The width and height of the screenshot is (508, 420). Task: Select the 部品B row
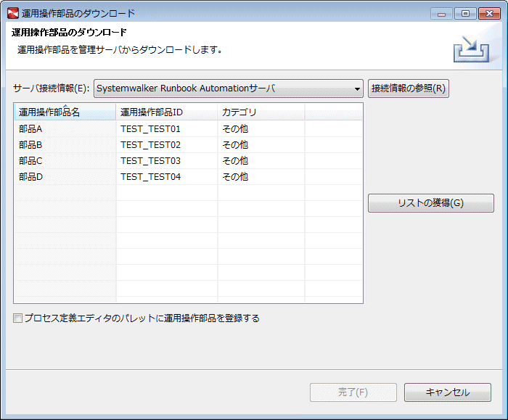pos(188,145)
